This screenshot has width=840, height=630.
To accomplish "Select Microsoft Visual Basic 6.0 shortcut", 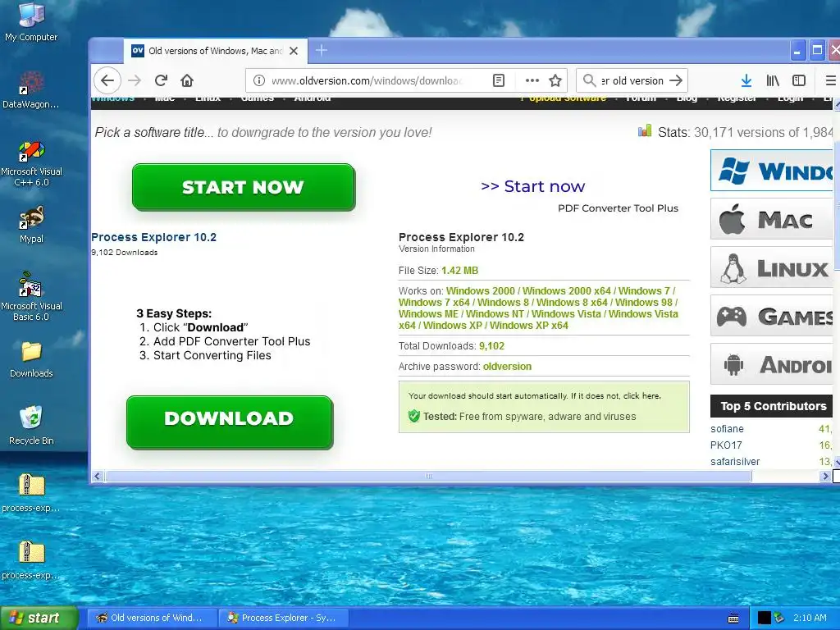I will tap(31, 297).
